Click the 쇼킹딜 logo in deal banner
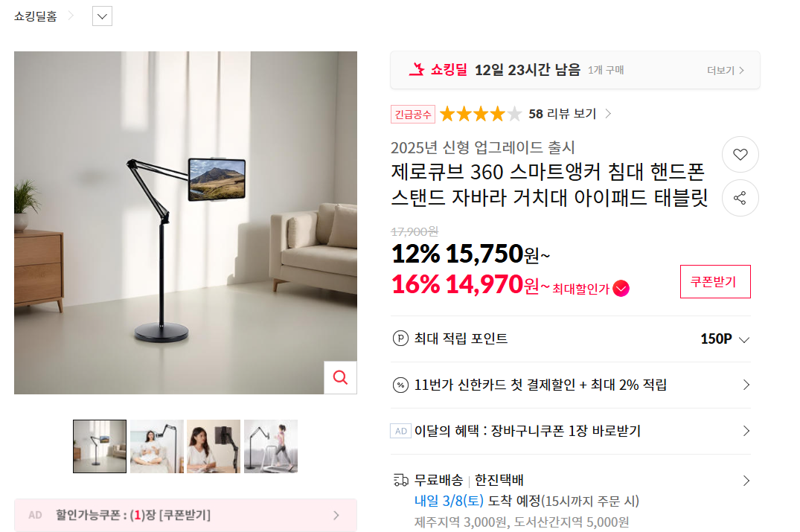The image size is (800, 532). (x=438, y=69)
